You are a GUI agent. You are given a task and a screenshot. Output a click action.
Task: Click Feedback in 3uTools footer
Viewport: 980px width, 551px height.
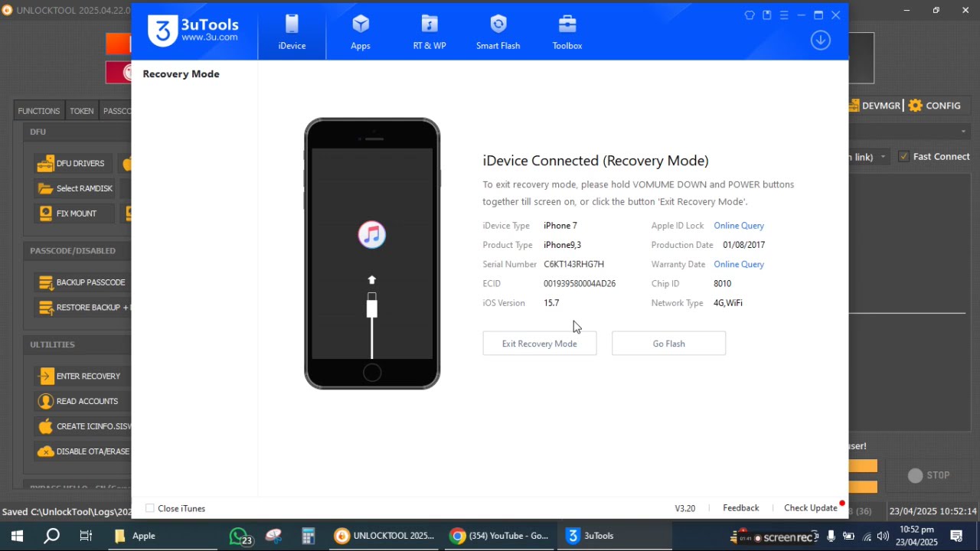point(741,508)
